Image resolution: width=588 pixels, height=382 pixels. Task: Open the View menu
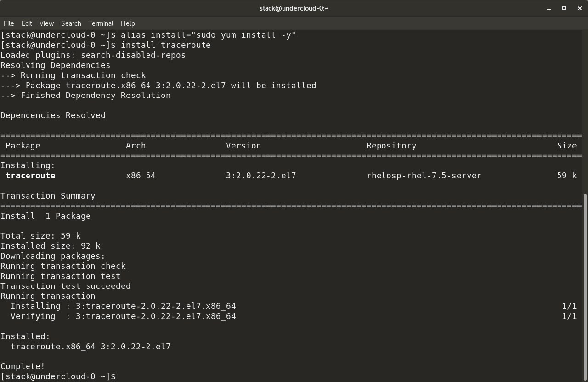pos(46,23)
